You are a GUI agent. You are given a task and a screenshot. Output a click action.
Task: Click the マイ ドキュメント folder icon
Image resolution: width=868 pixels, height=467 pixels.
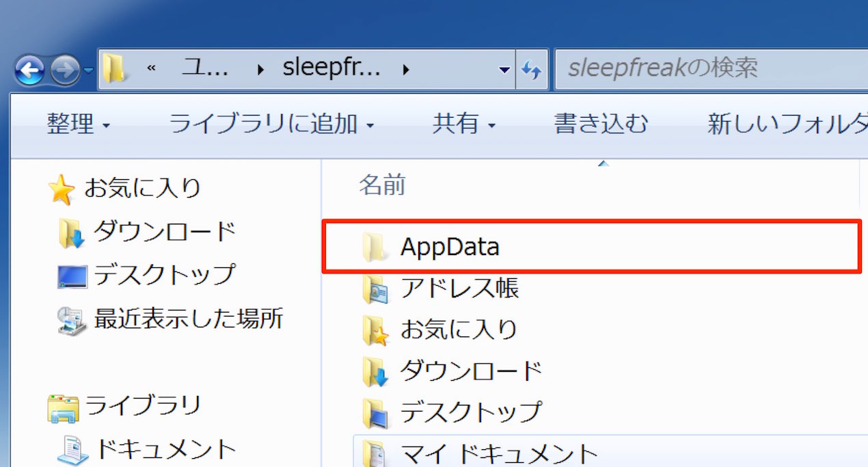pyautogui.click(x=375, y=453)
